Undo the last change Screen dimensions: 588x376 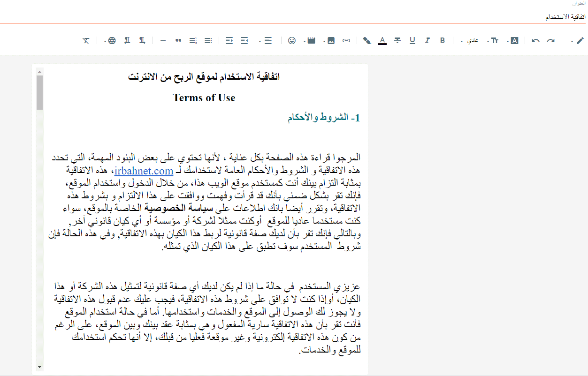535,40
